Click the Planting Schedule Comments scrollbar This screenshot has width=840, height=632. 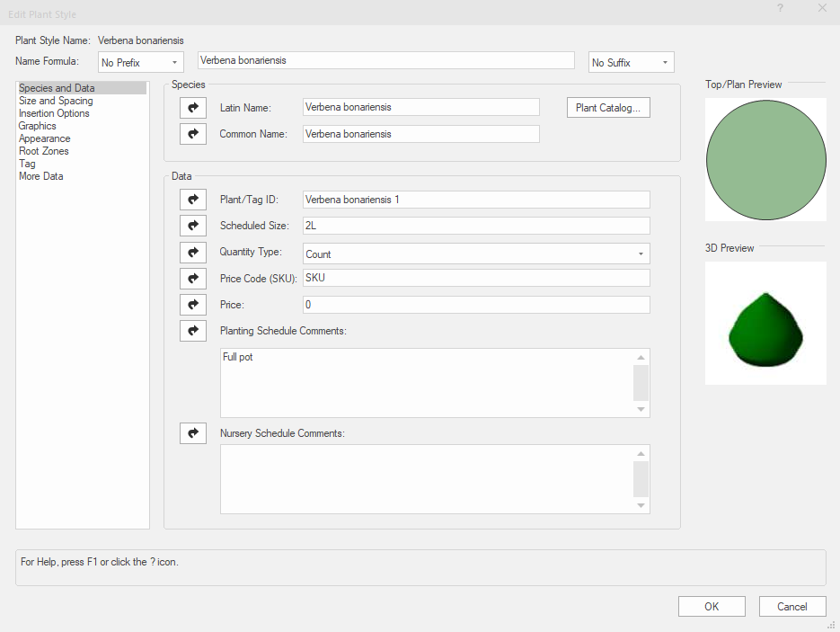pos(641,383)
